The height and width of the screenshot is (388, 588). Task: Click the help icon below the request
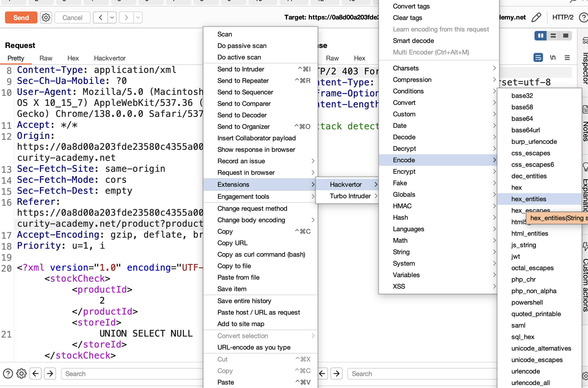(x=8, y=374)
